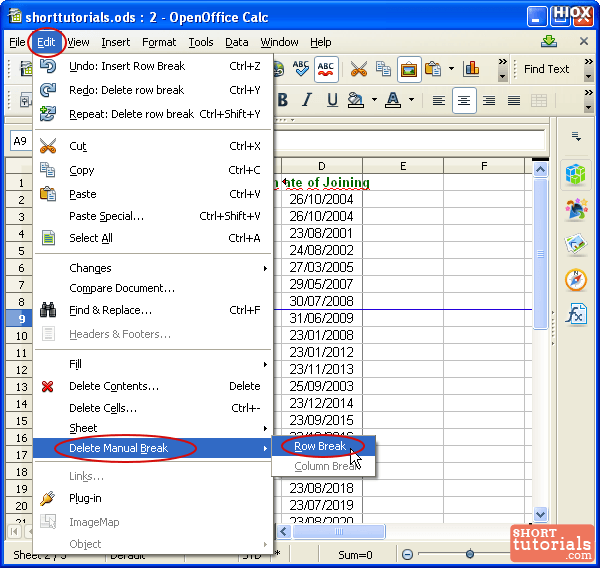Select Repeat: Delete row break
The height and width of the screenshot is (568, 600).
[x=153, y=114]
